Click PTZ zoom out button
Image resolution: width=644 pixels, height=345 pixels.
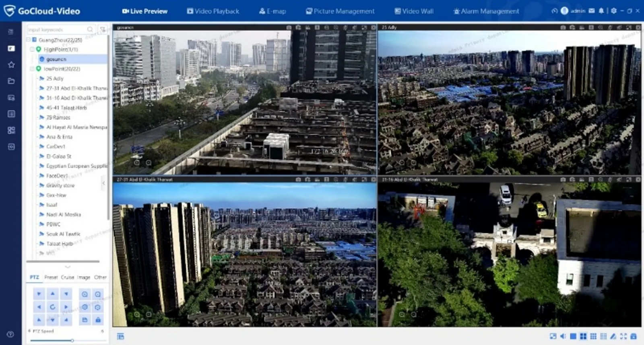point(98,294)
